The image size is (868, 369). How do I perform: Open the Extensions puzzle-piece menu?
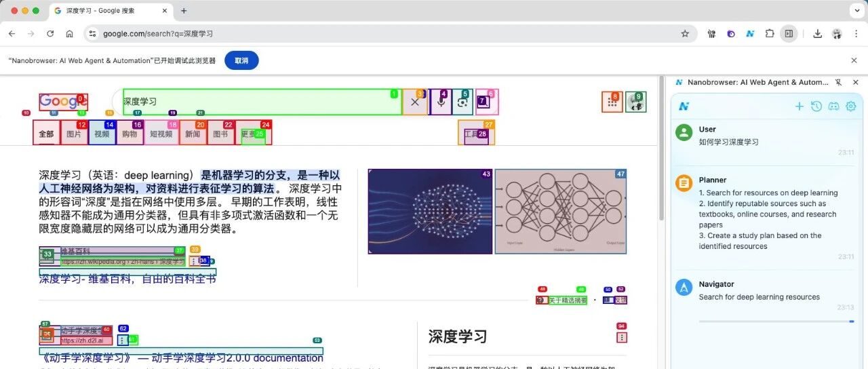(x=770, y=34)
